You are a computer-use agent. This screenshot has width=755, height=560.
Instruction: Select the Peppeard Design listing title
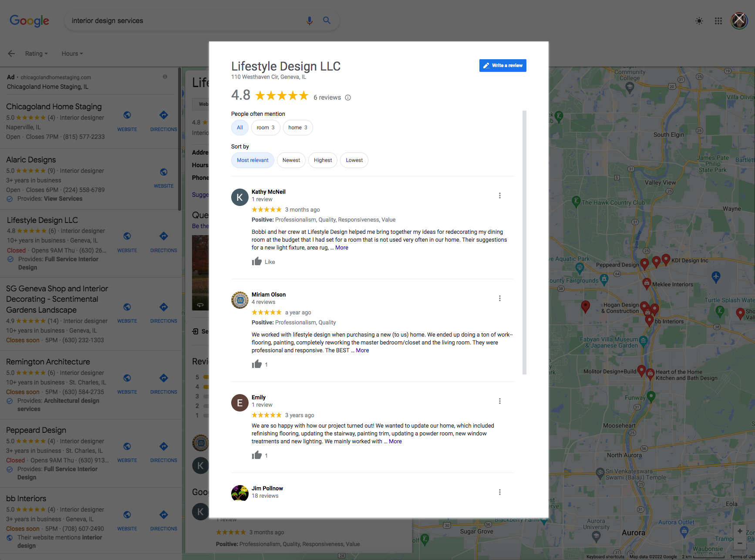[36, 430]
